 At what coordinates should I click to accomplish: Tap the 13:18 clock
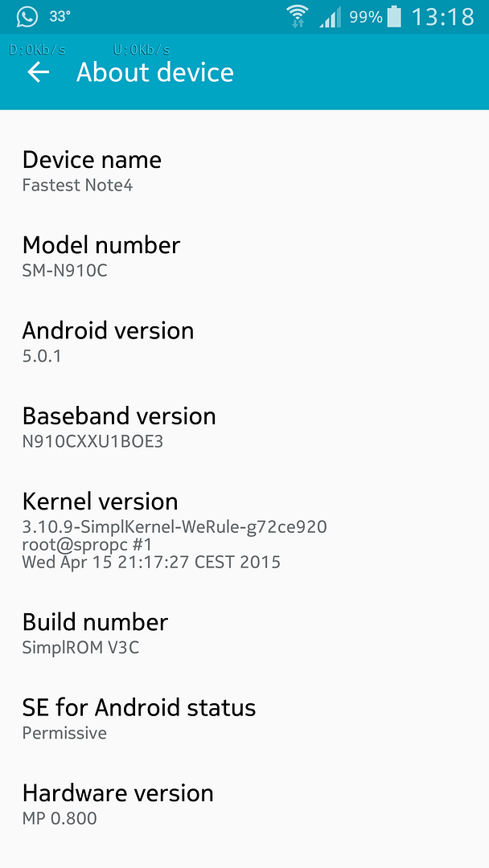(442, 17)
